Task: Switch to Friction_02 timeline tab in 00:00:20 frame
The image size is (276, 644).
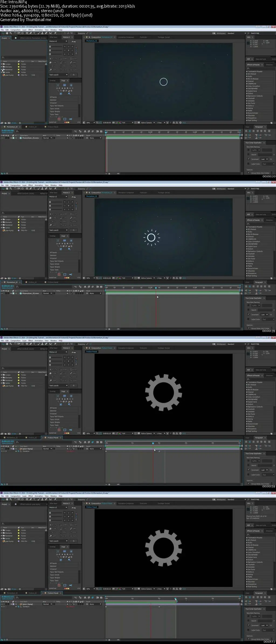Action: [32, 127]
